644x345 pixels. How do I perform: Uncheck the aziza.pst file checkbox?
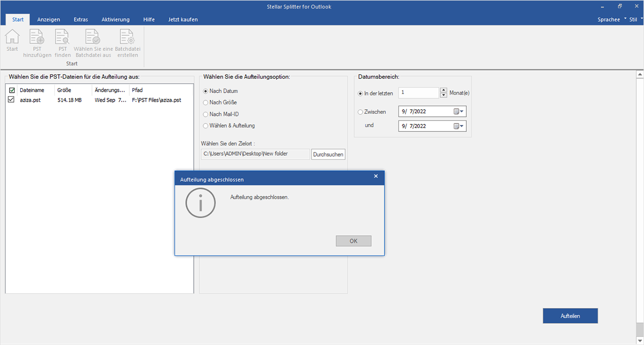tap(12, 100)
